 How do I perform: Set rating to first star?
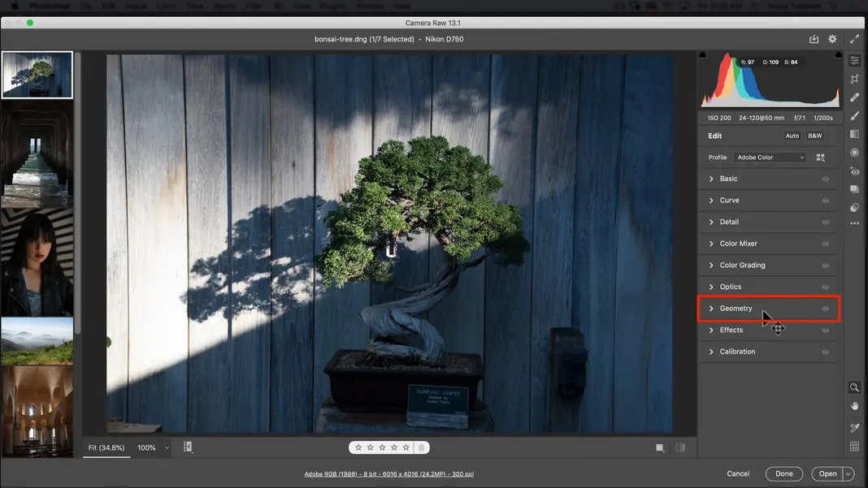point(358,447)
